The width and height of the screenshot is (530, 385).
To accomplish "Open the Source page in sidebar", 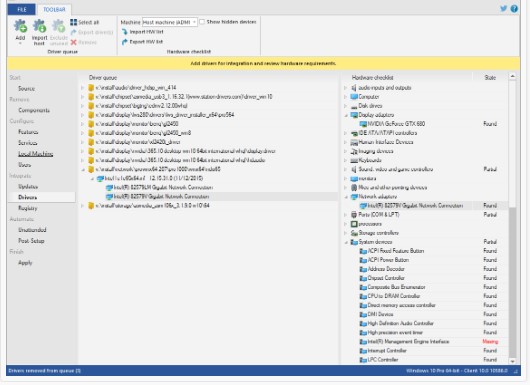I will pos(26,89).
